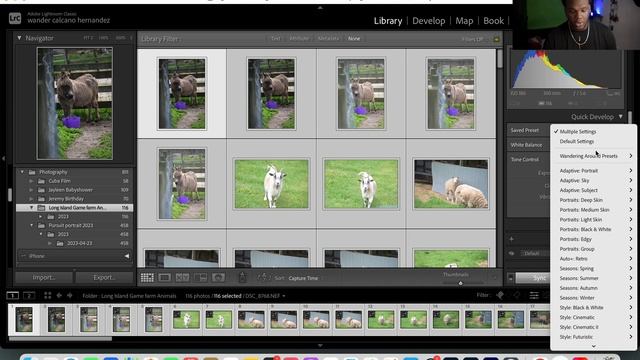Image resolution: width=640 pixels, height=360 pixels.
Task: Open filmstrip filename dropdown arrow
Action: click(284, 296)
